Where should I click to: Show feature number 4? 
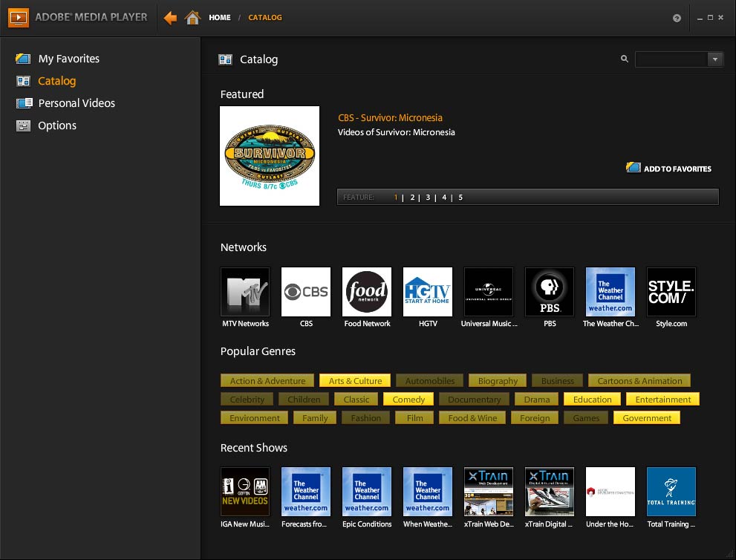444,197
